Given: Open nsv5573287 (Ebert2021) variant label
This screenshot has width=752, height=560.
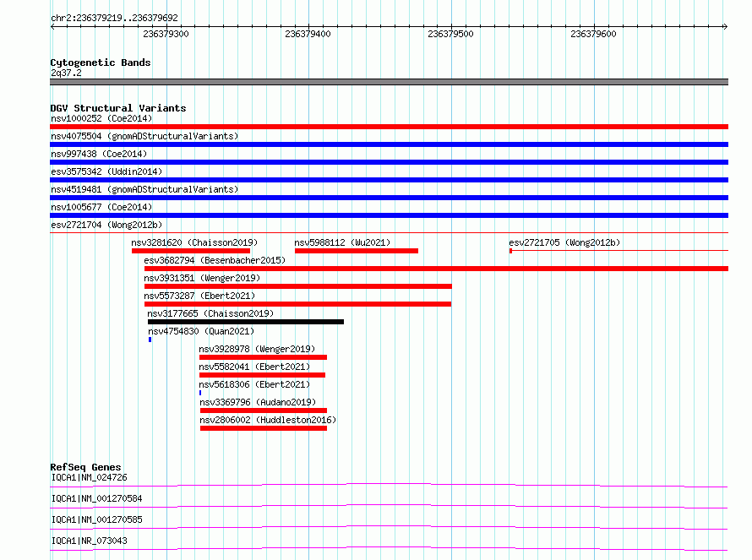Looking at the screenshot, I should coord(199,296).
